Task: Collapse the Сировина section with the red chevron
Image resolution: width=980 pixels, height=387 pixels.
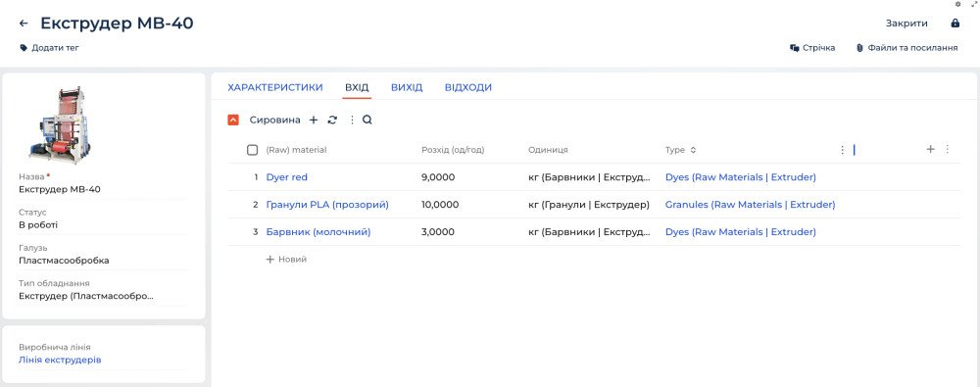Action: click(x=233, y=121)
